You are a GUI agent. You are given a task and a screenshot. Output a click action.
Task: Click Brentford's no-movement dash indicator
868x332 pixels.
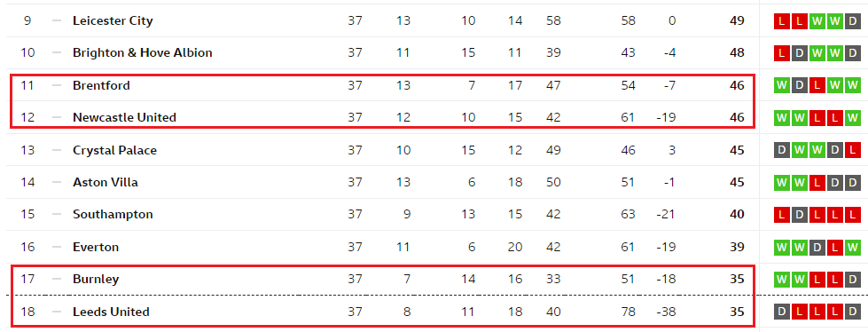[x=57, y=85]
